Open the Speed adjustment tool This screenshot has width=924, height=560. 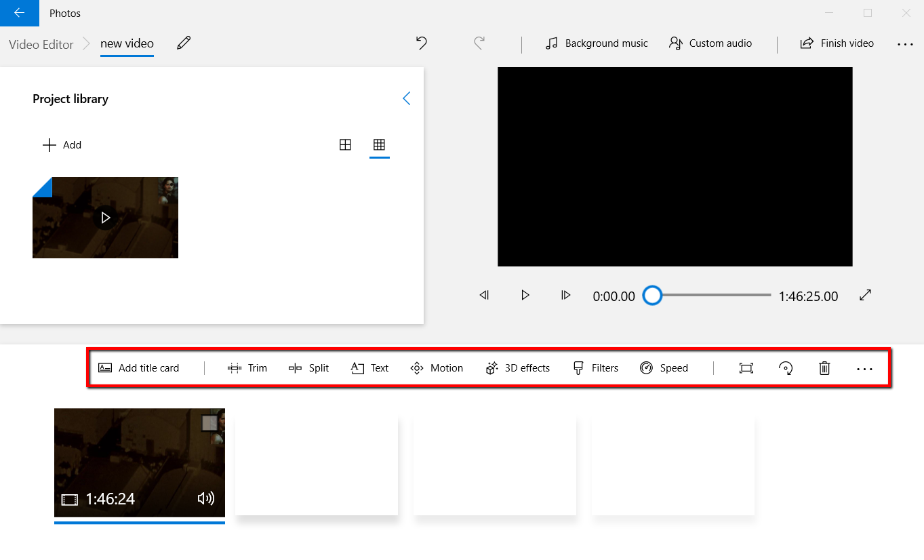point(664,367)
